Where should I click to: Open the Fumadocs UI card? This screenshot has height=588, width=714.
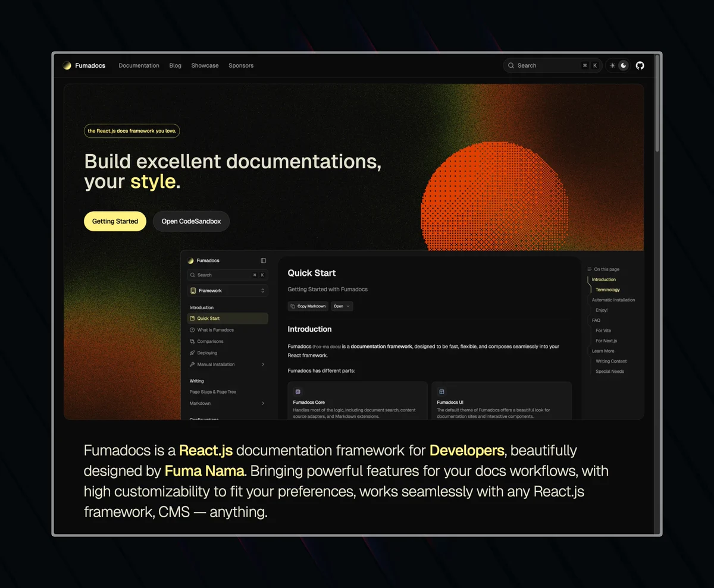point(502,401)
